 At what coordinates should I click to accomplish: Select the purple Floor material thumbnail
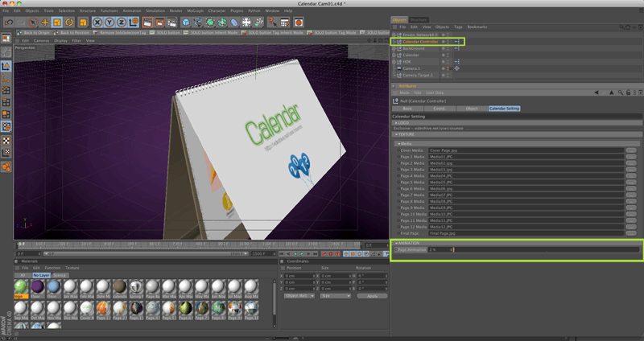pyautogui.click(x=37, y=287)
